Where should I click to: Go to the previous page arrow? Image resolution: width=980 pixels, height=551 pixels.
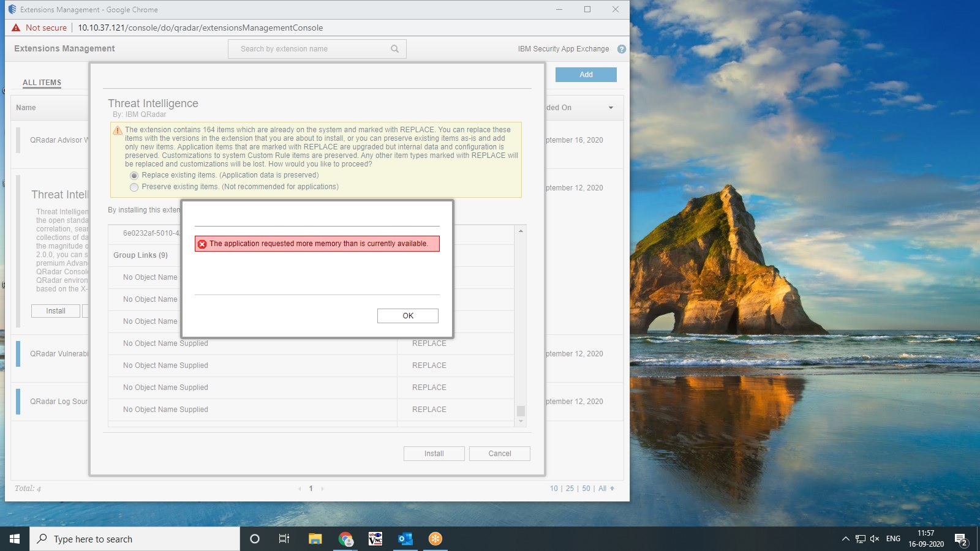pos(300,489)
